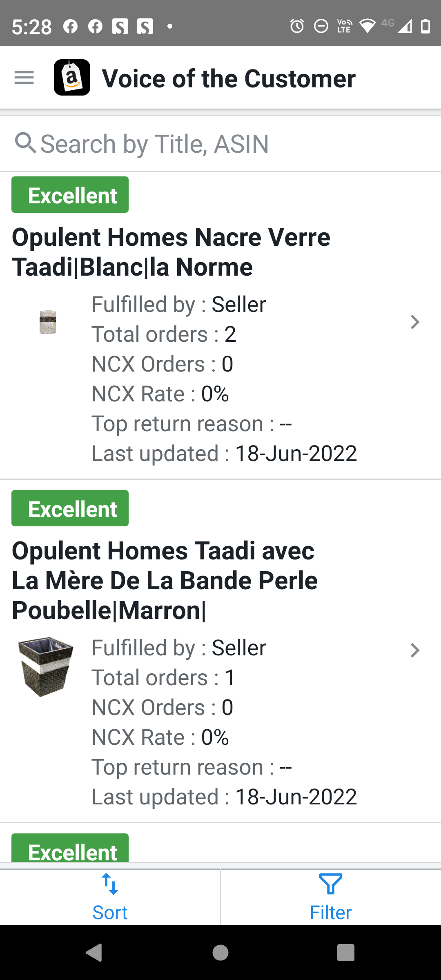Focus the Search by Title, ASIN field
441x980 pixels.
[220, 144]
